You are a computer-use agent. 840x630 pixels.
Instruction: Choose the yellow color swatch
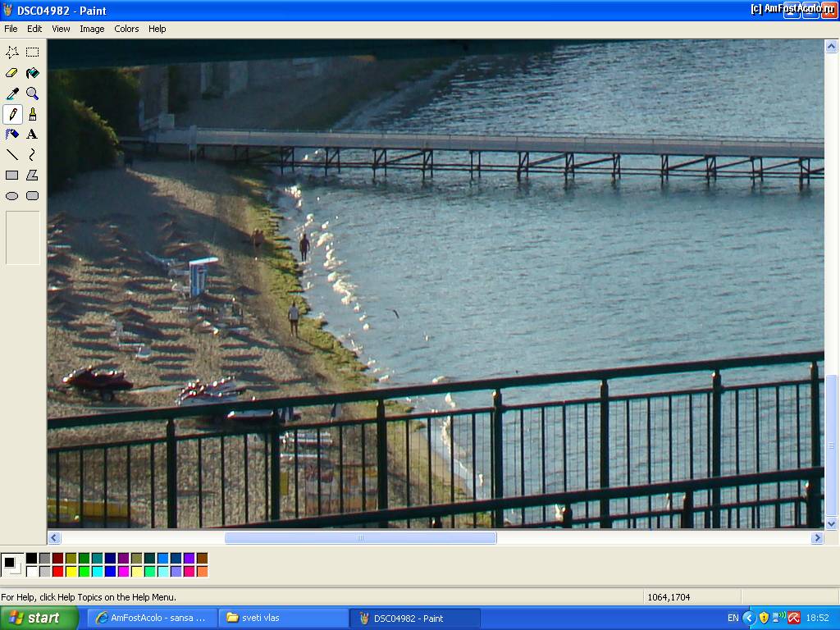pos(71,572)
